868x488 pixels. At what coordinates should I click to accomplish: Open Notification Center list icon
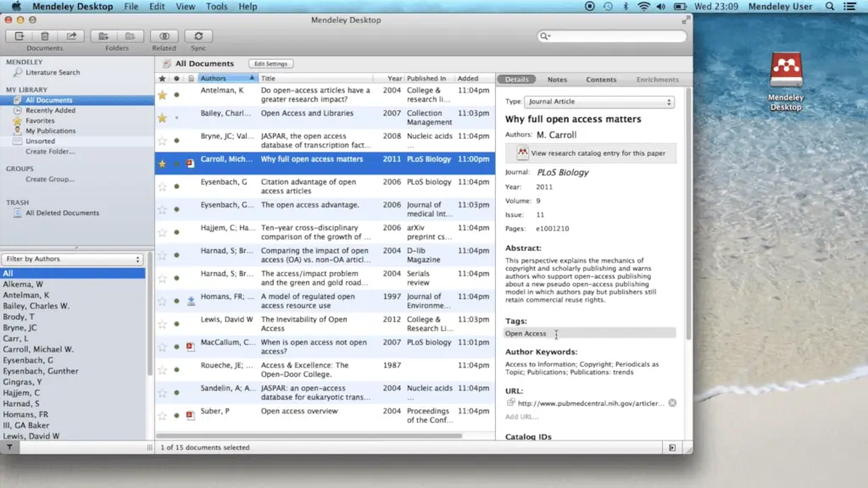(x=849, y=7)
